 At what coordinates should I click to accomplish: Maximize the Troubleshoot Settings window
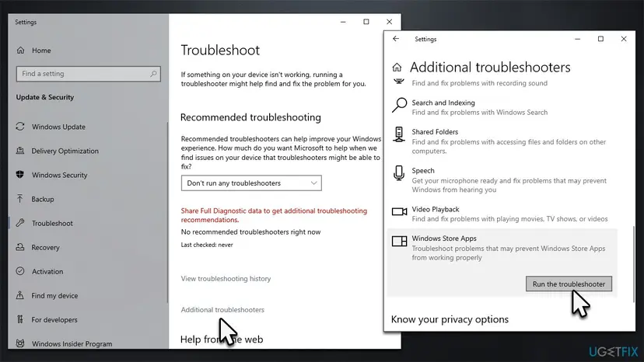366,22
